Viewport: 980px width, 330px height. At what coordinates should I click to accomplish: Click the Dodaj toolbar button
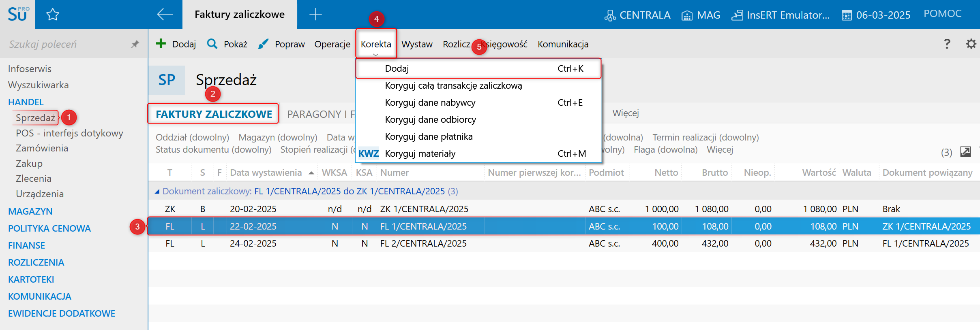[176, 44]
